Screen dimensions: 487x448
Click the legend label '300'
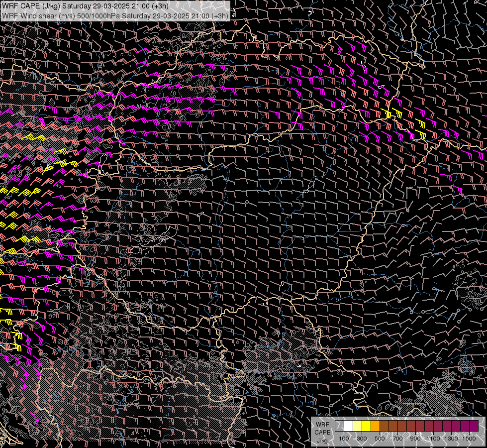pos(362,439)
